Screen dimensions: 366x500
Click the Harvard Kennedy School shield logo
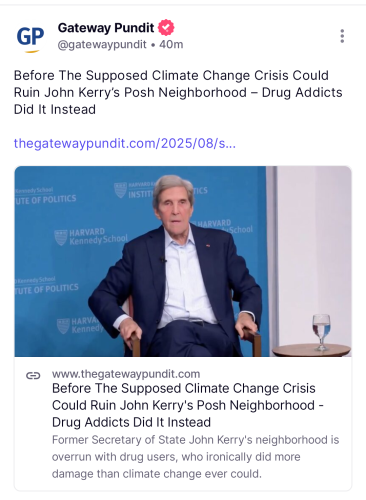click(61, 237)
